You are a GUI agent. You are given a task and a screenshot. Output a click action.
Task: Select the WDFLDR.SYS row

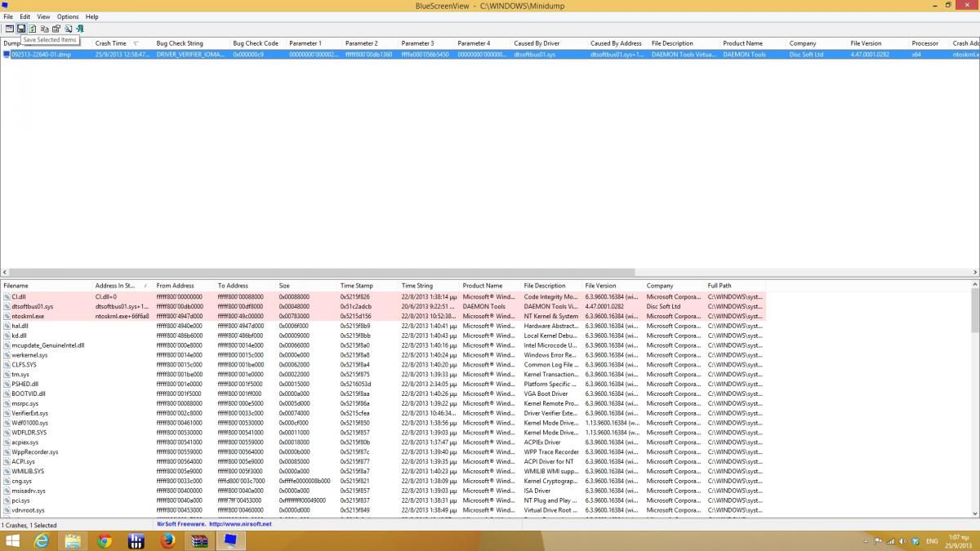pyautogui.click(x=384, y=433)
